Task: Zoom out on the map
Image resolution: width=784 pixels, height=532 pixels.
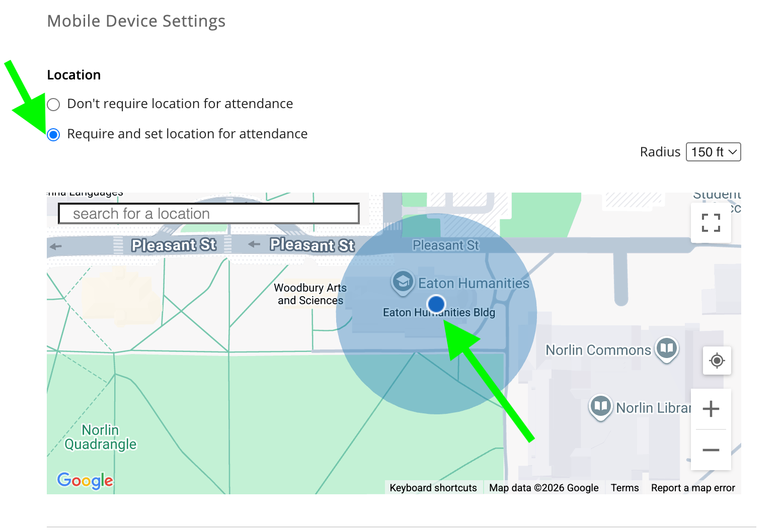Action: (x=711, y=450)
